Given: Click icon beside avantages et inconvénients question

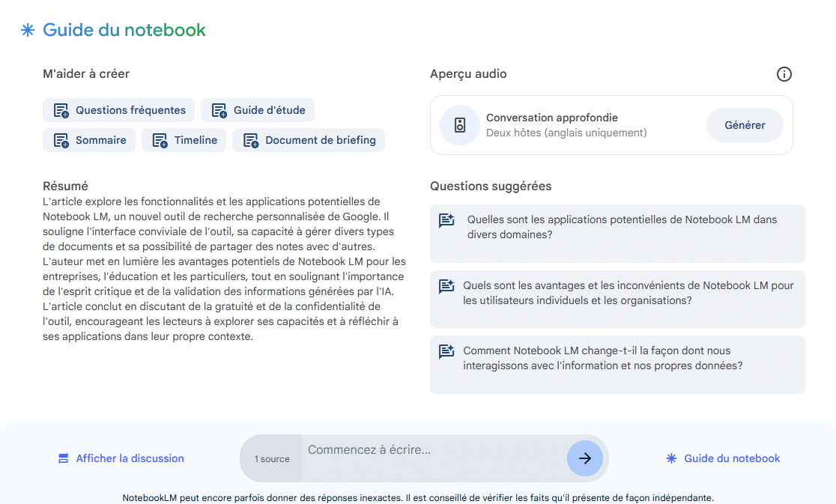Looking at the screenshot, I should point(446,286).
